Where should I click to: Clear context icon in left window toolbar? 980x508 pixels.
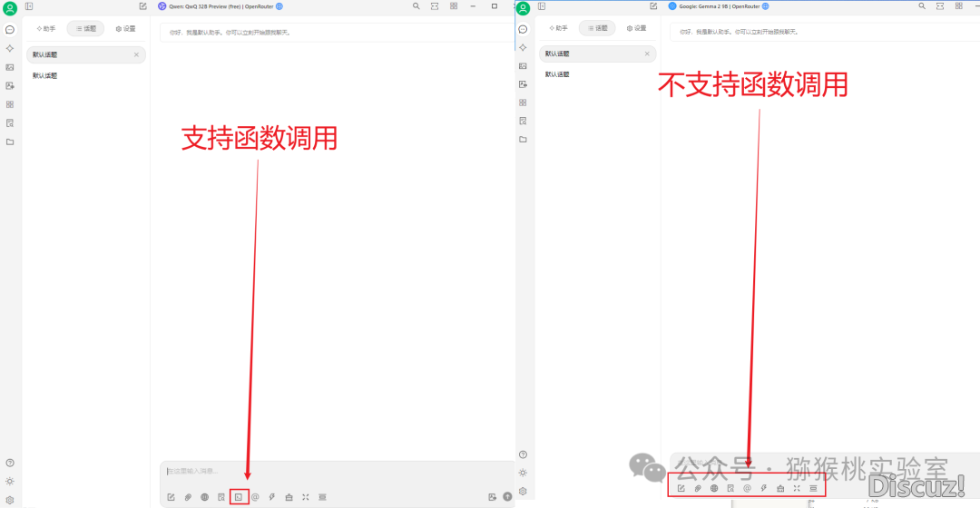click(x=322, y=497)
